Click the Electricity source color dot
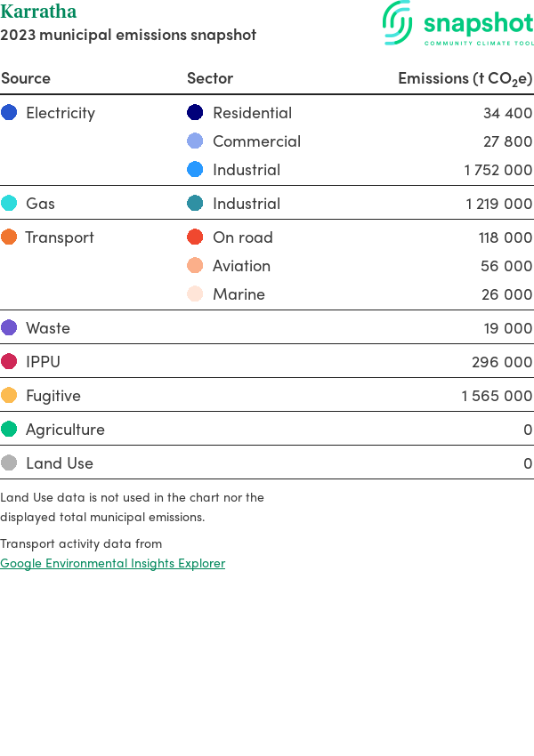This screenshot has height=756, width=534. [x=9, y=113]
